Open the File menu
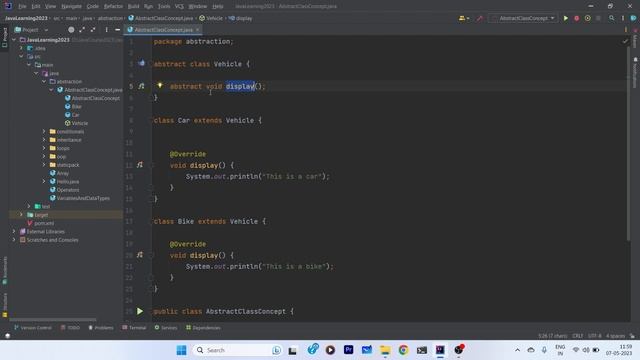Image resolution: width=640 pixels, height=360 pixels. click(x=22, y=6)
